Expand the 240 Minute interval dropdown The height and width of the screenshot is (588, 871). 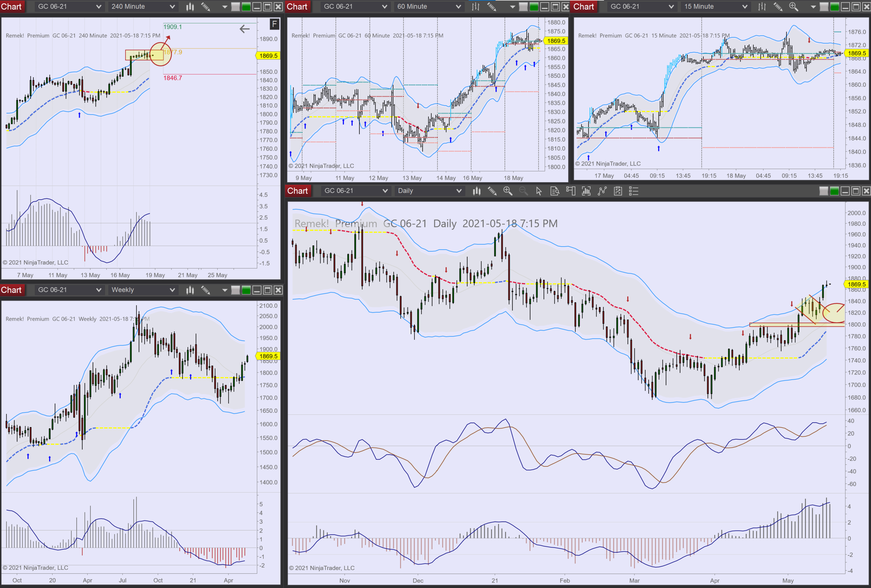(x=172, y=6)
